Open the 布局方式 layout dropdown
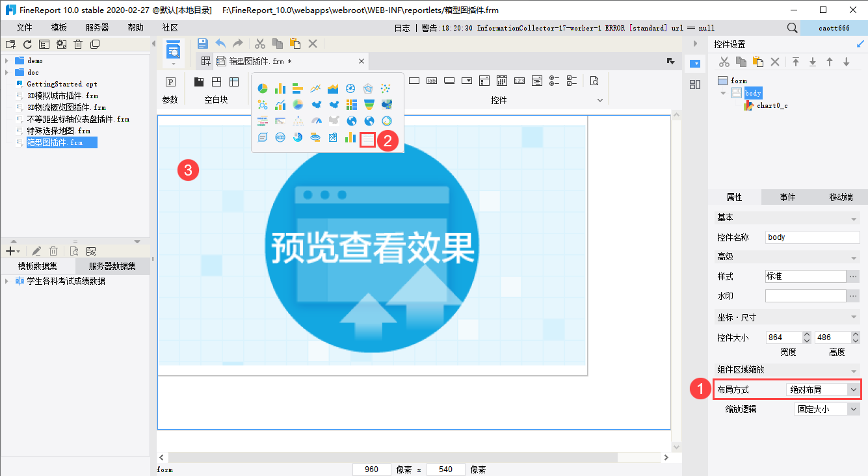 tap(822, 390)
